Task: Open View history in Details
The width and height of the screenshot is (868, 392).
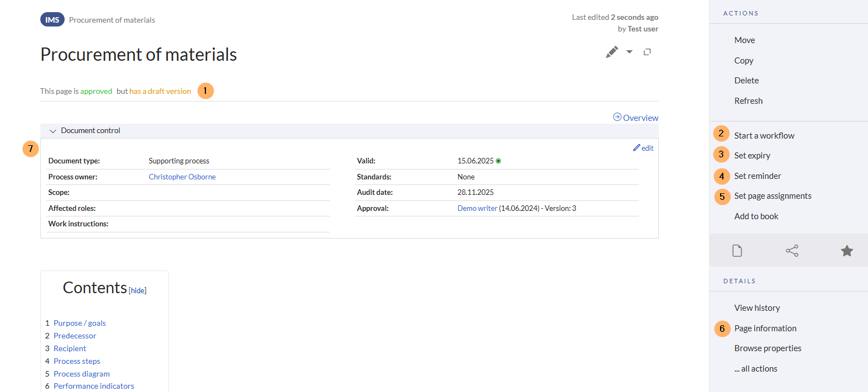Action: coord(757,308)
